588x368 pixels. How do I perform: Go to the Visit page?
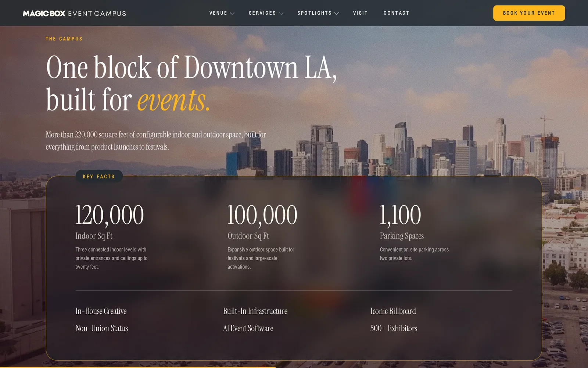(361, 13)
